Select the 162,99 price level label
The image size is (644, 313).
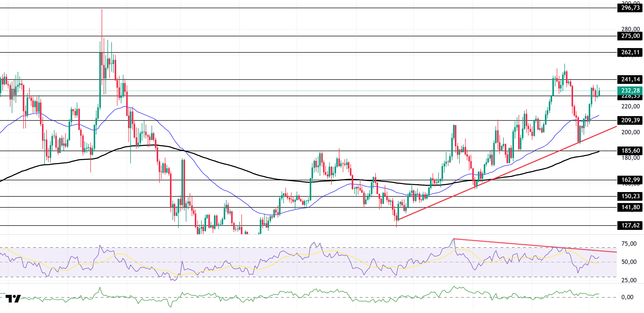(630, 180)
